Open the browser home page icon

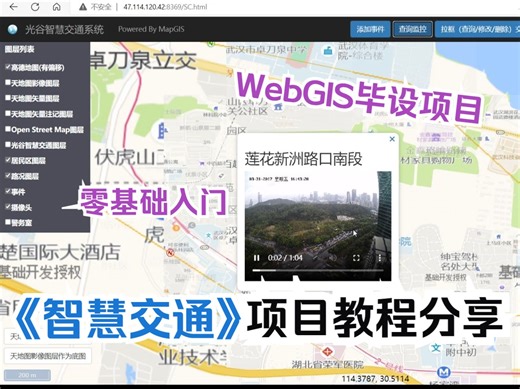(57, 7)
